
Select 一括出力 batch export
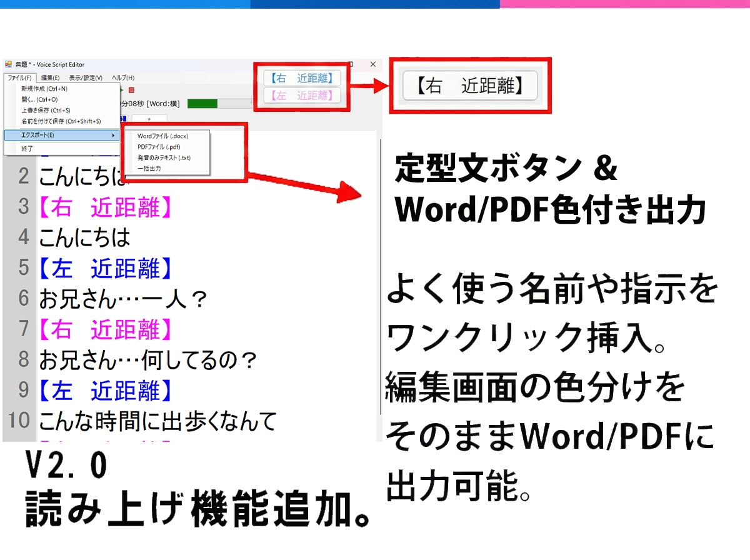[149, 168]
